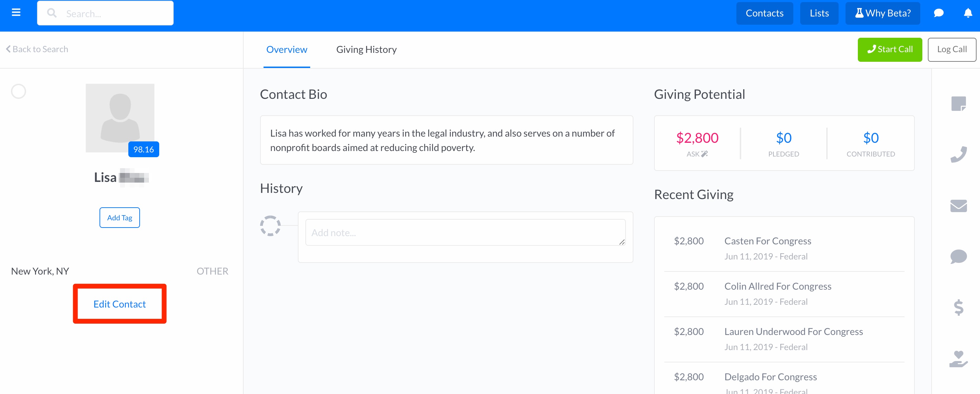Screen dimensions: 980x394
Task: Open the Edit Contact link
Action: [119, 304]
